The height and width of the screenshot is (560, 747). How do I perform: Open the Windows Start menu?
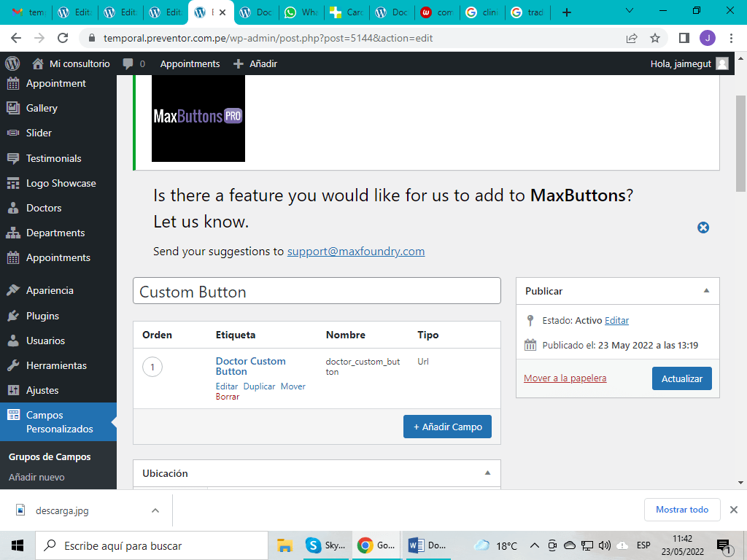click(18, 545)
